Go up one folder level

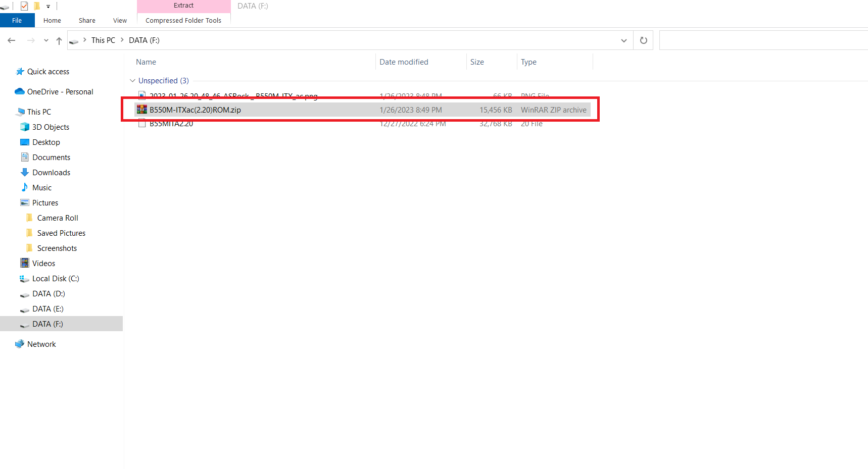(x=59, y=40)
